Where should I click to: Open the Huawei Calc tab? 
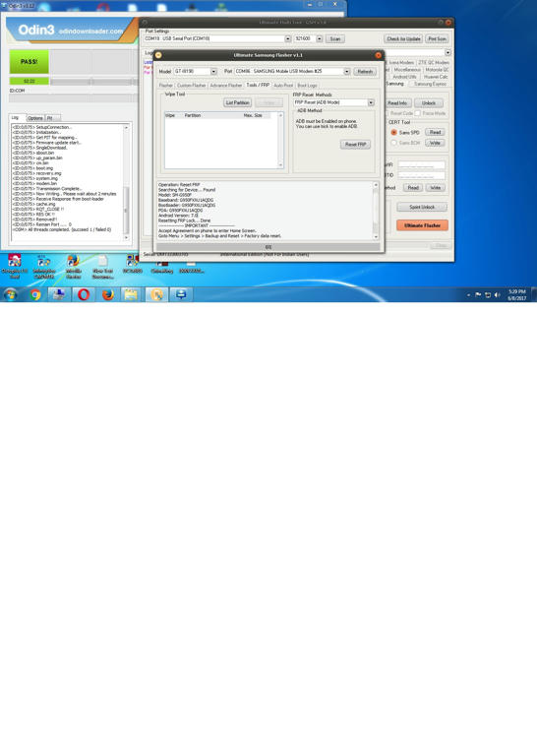click(436, 77)
